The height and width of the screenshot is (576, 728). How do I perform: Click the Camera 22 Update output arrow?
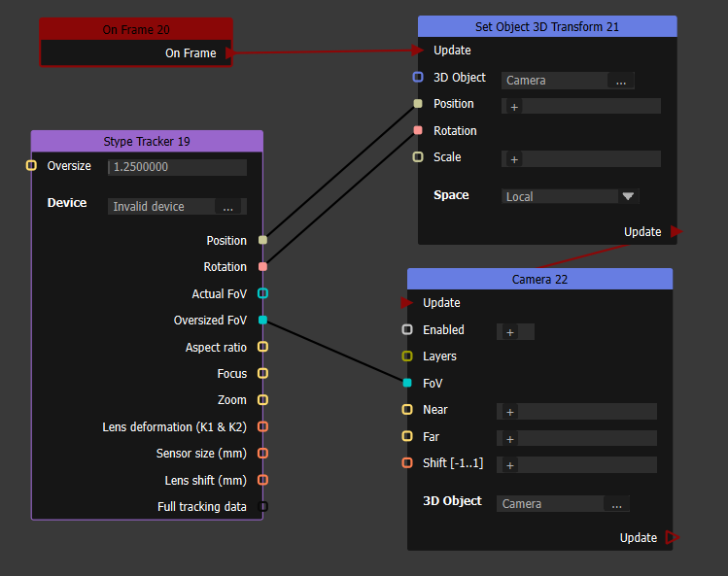tap(675, 537)
